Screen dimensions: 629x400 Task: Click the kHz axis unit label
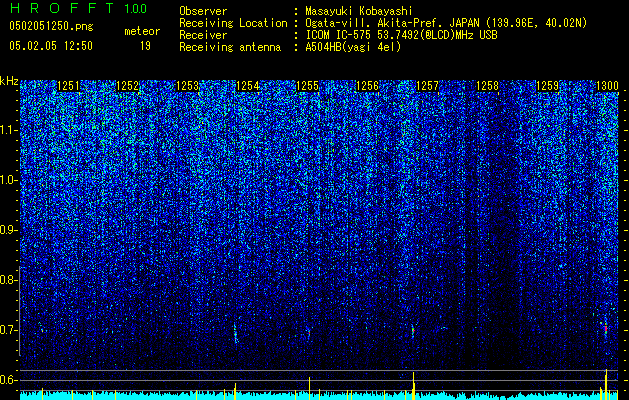click(9, 81)
